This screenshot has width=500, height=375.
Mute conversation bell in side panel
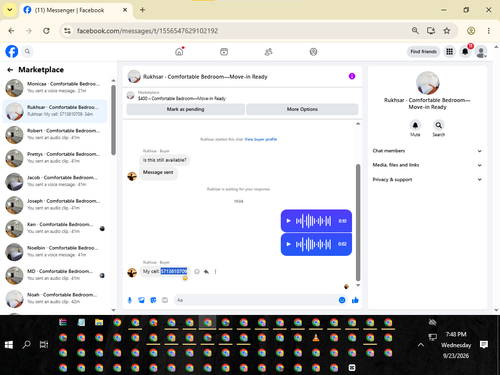[x=415, y=125]
